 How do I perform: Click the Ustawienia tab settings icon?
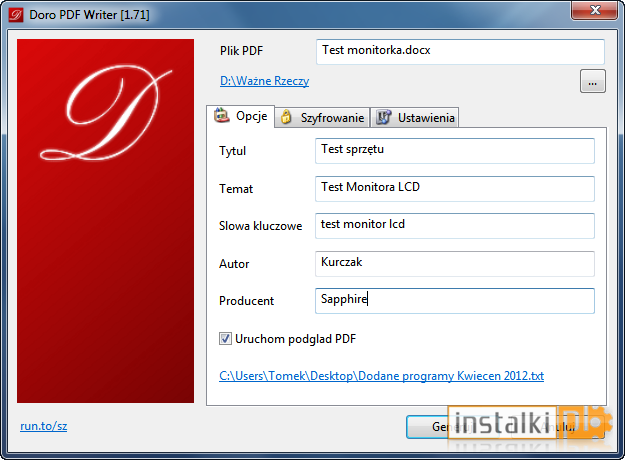tap(383, 117)
